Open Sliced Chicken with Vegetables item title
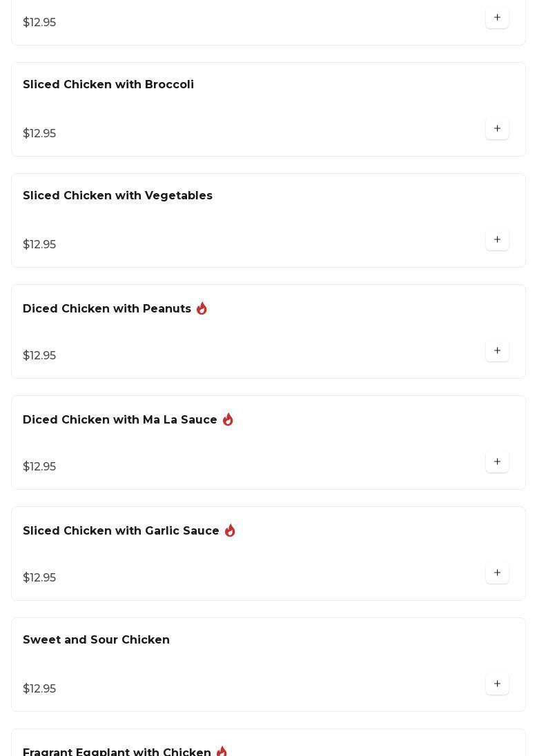 (x=117, y=196)
